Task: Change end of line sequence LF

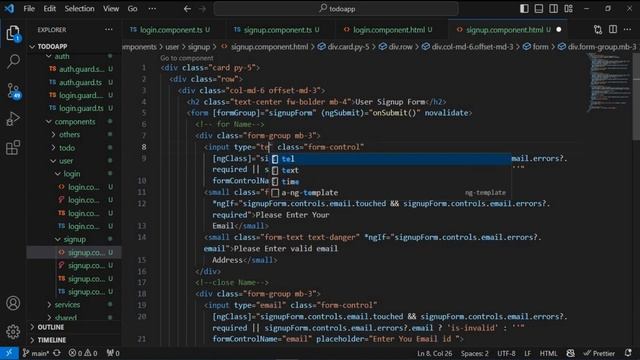Action: click(x=527, y=353)
